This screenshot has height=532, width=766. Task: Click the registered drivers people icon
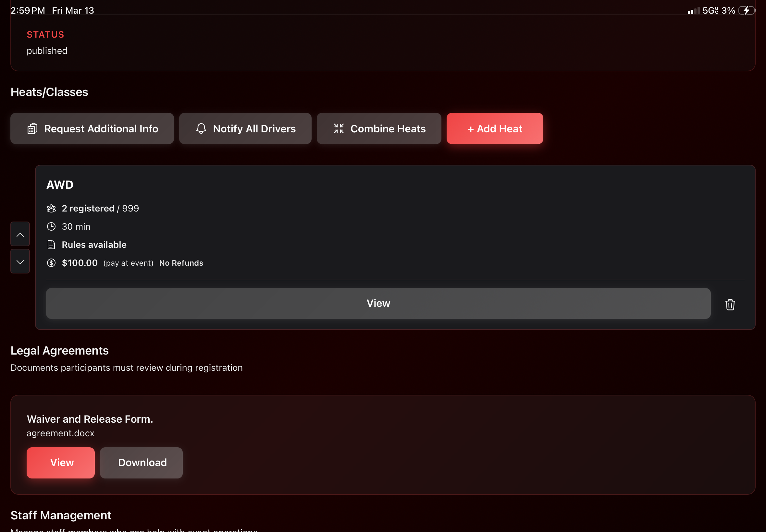51,209
